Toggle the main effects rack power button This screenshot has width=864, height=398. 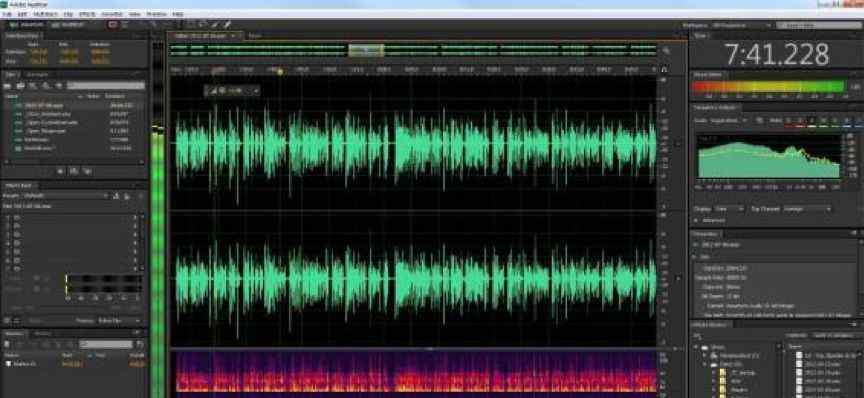(x=7, y=320)
